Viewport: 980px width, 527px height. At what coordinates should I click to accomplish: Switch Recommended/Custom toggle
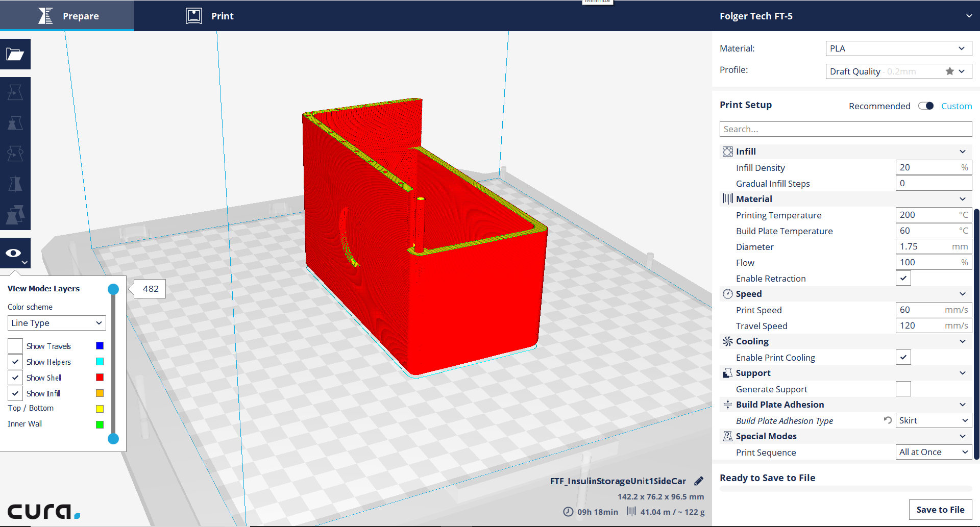click(926, 106)
